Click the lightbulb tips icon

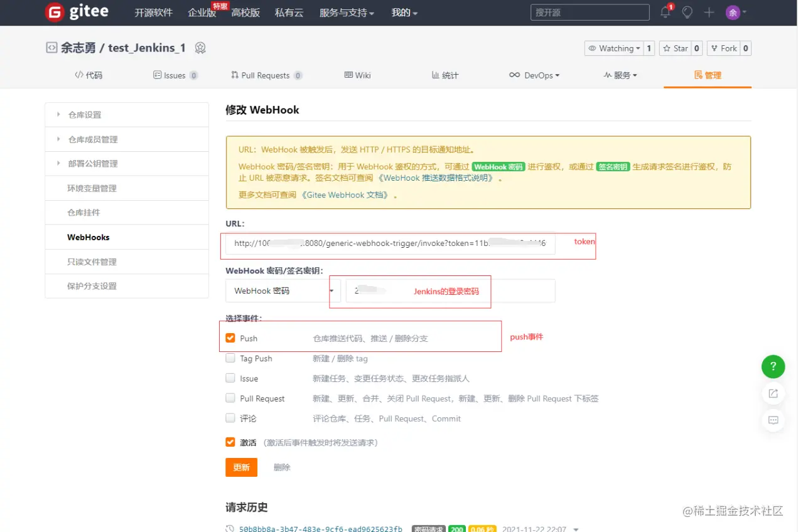(x=687, y=12)
